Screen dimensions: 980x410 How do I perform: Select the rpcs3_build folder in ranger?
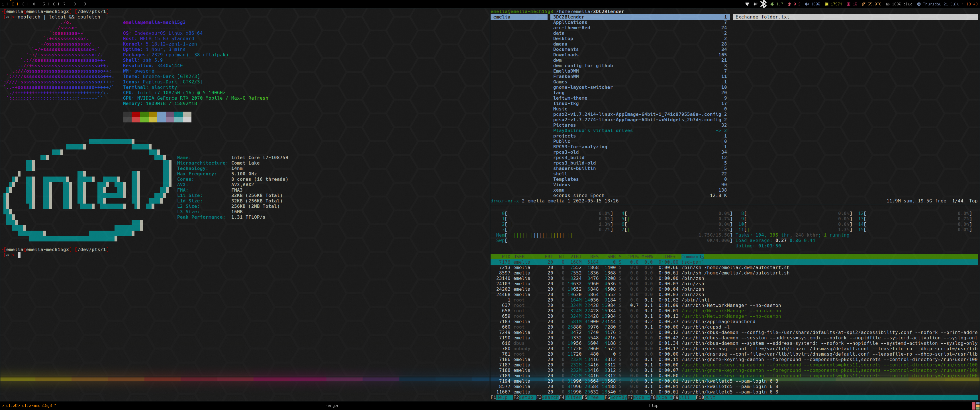pos(640,158)
